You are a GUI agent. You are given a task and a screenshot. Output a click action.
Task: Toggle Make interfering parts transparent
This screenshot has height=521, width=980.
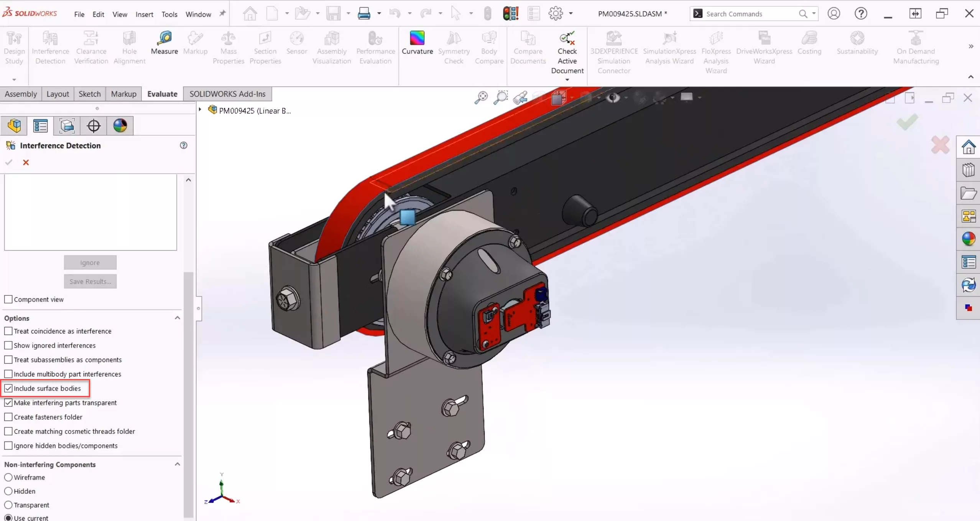click(8, 402)
